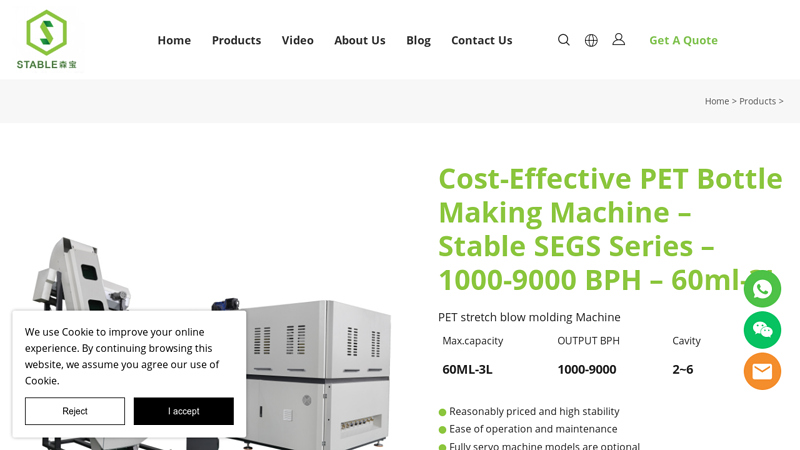Open About Us navigation menu item
The width and height of the screenshot is (800, 450).
pos(360,40)
